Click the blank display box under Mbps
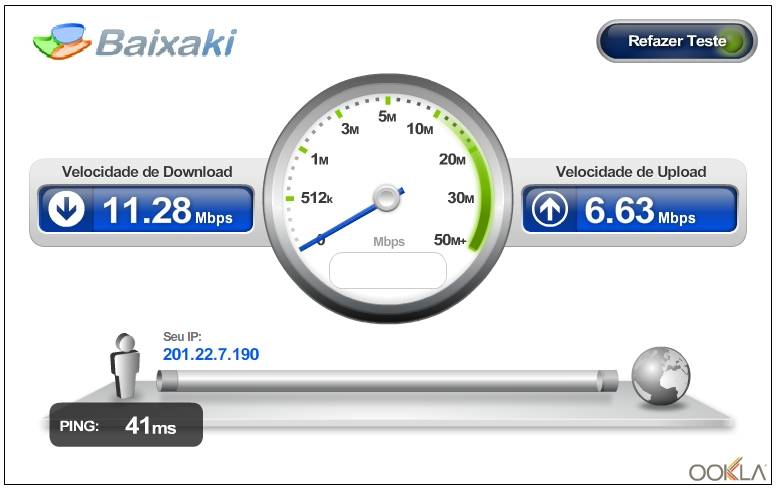The height and width of the screenshot is (488, 776). pos(388,271)
